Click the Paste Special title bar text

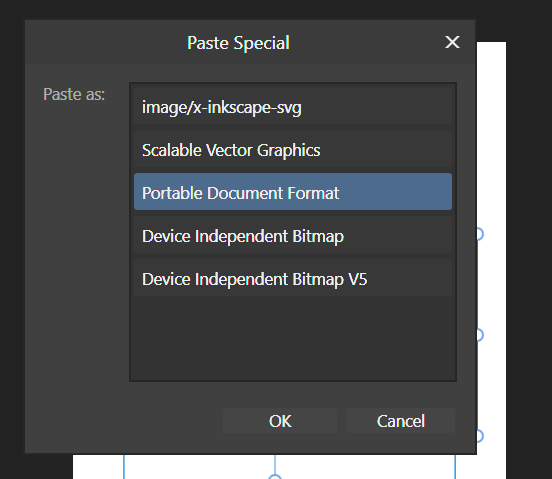(x=238, y=43)
